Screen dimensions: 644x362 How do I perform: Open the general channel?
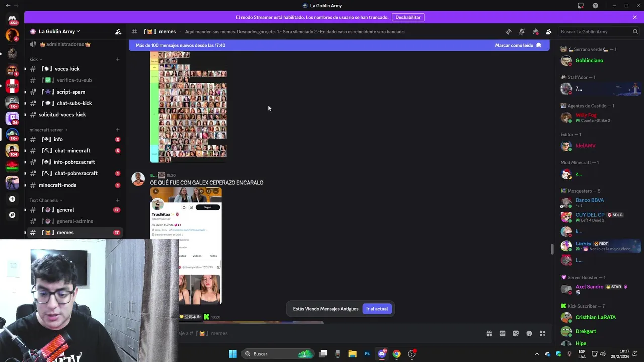tap(74, 210)
